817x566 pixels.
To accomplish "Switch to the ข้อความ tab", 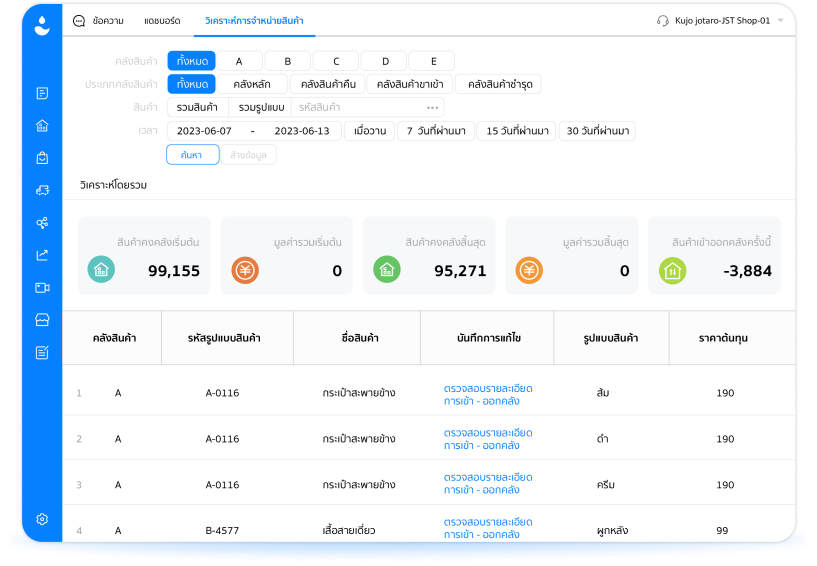I will pyautogui.click(x=108, y=21).
